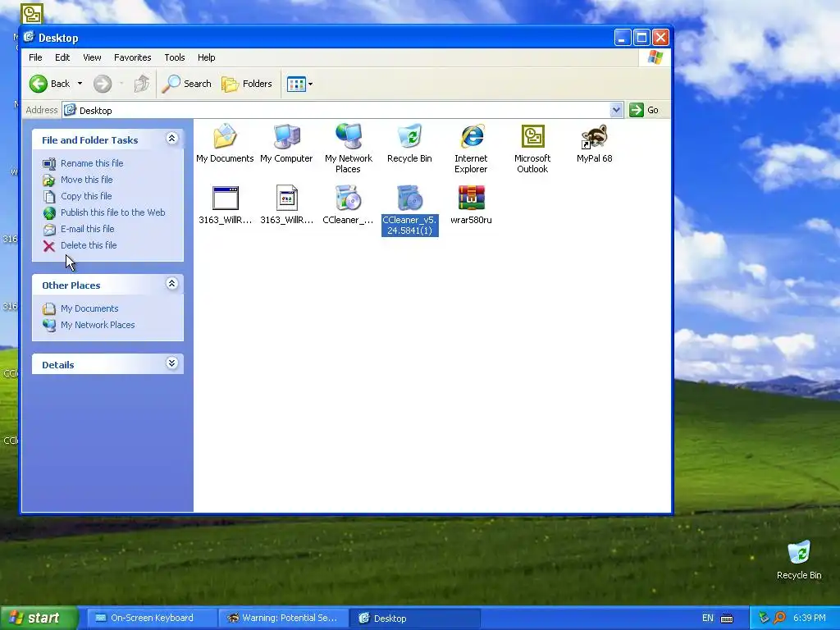Viewport: 840px width, 630px height.
Task: Open the Back history dropdown arrow
Action: (80, 84)
